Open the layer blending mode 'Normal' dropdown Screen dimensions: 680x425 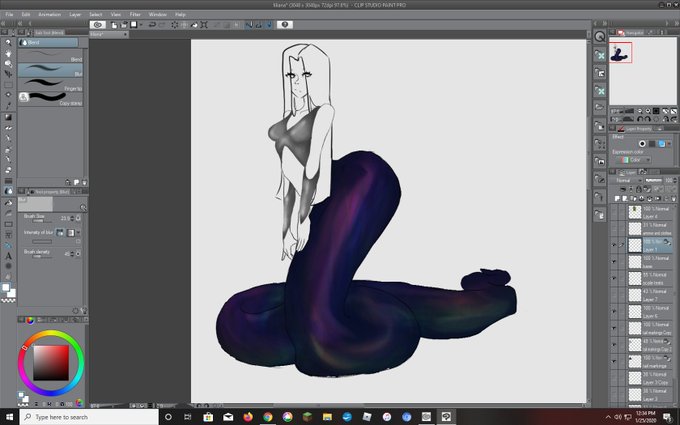[x=627, y=180]
